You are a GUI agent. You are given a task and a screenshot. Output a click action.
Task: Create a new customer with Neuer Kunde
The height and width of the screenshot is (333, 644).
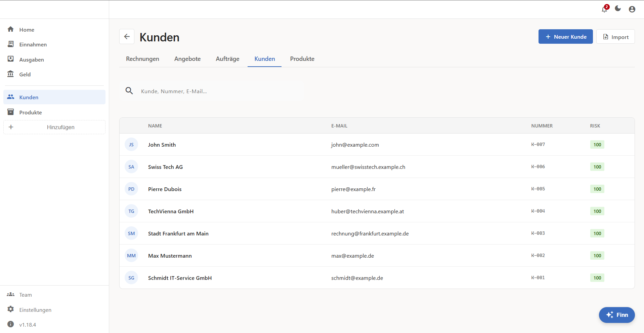click(566, 37)
